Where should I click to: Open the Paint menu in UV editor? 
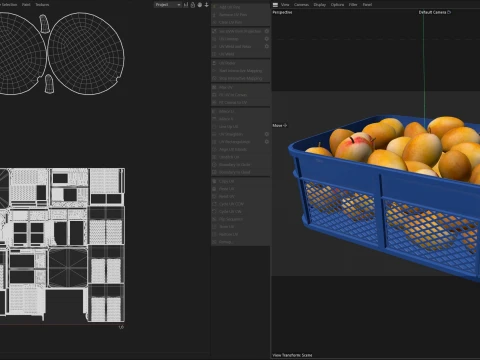point(26,5)
